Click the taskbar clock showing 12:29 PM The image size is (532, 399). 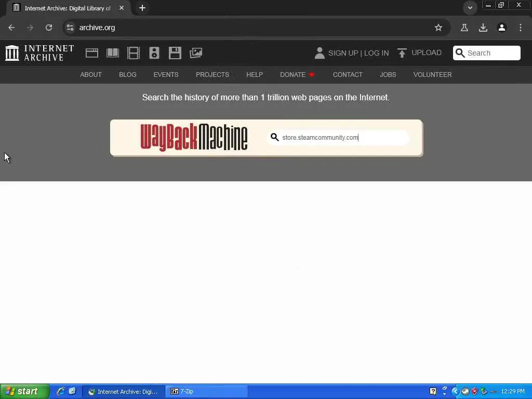(x=513, y=391)
